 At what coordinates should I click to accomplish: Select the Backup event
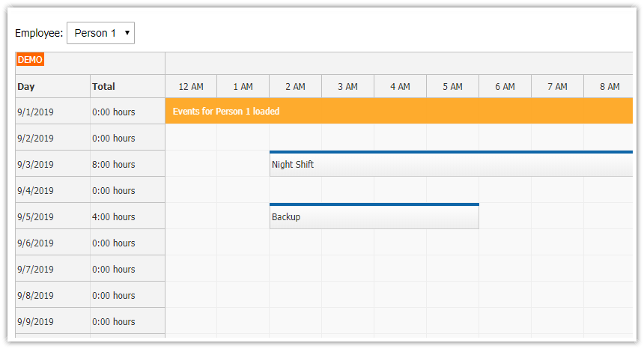coord(374,217)
